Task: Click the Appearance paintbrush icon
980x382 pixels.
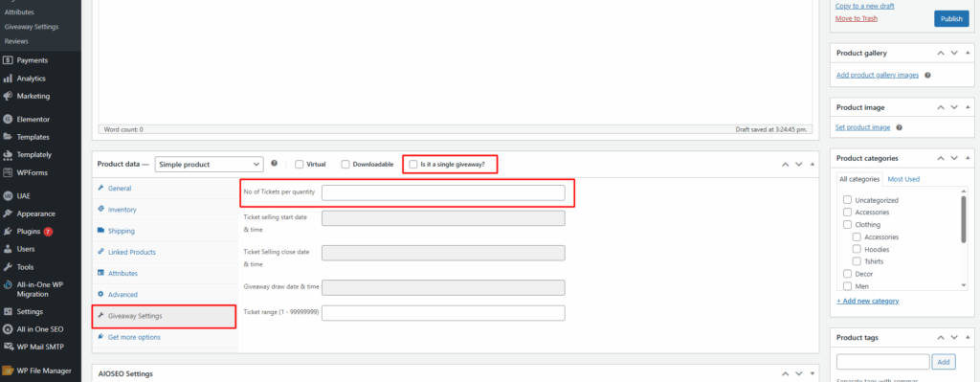Action: pos(8,213)
